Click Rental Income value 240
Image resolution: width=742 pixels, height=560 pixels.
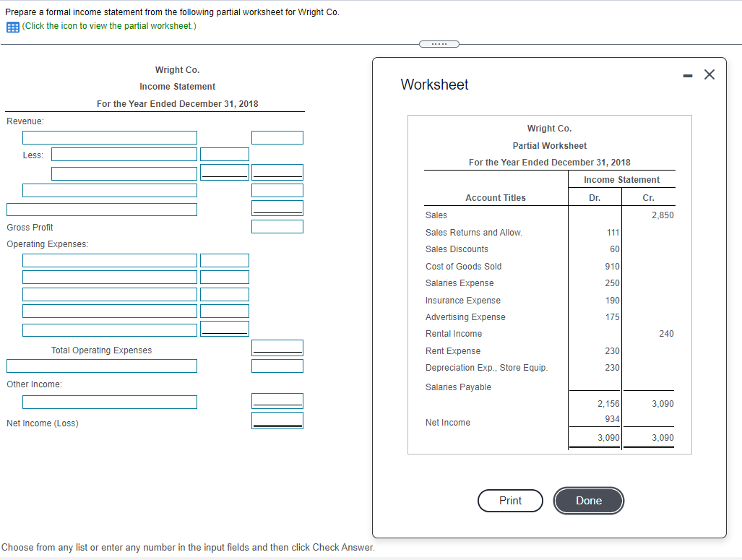[666, 334]
